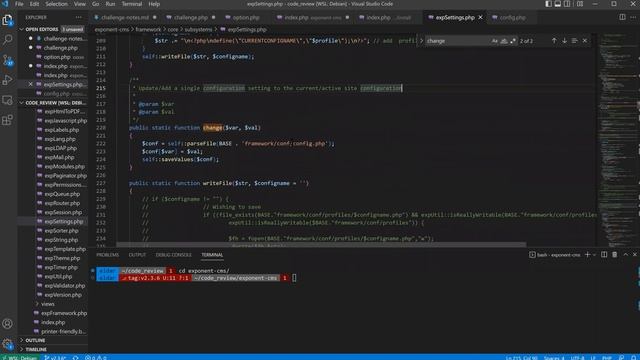Expand the Timeline section
Image resolution: width=640 pixels, height=360 pixels.
pos(36,350)
